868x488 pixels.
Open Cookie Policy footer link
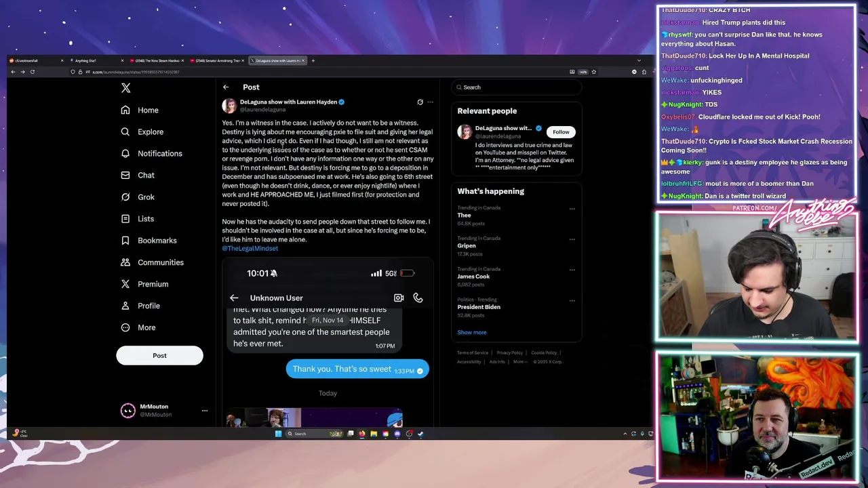pos(544,352)
